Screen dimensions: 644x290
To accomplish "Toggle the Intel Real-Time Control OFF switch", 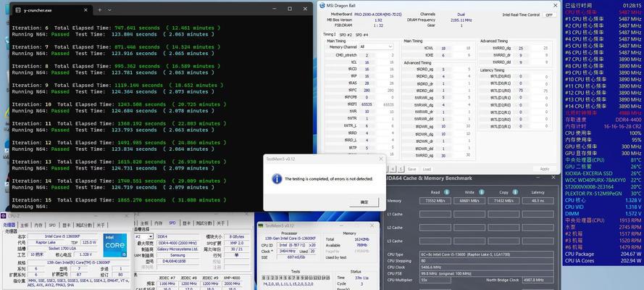I will coord(548,14).
